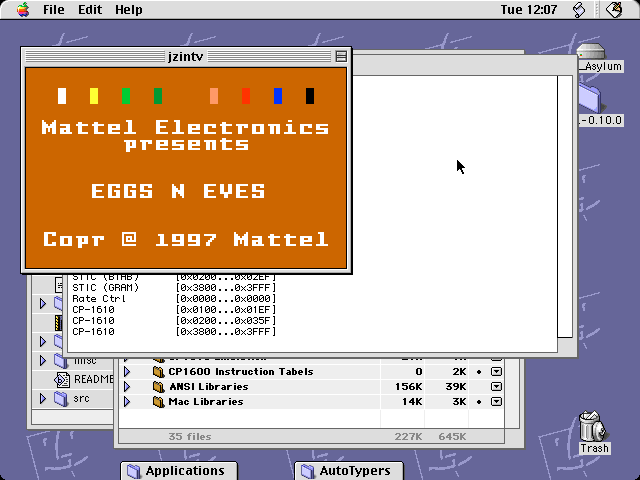Click the script scroll icon in the menu bar
The image size is (640, 480).
pyautogui.click(x=579, y=10)
